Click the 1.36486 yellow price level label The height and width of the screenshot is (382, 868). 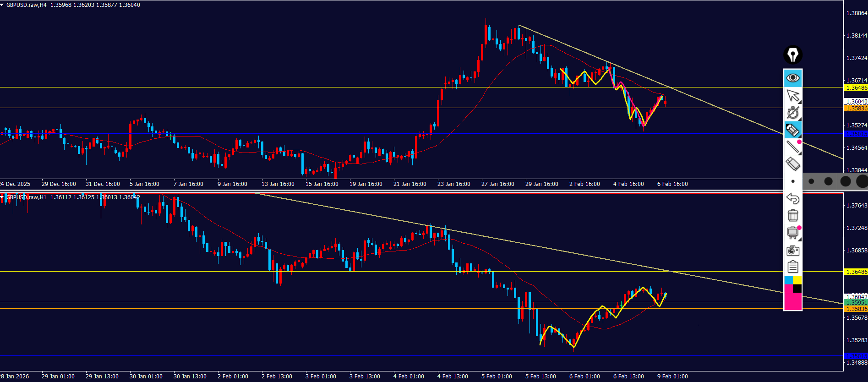[856, 87]
